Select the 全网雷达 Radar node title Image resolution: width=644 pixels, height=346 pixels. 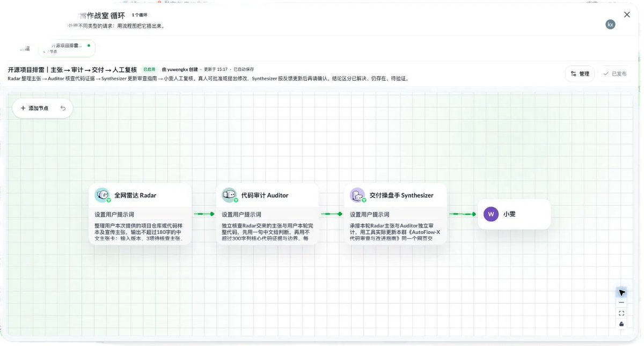click(x=135, y=195)
